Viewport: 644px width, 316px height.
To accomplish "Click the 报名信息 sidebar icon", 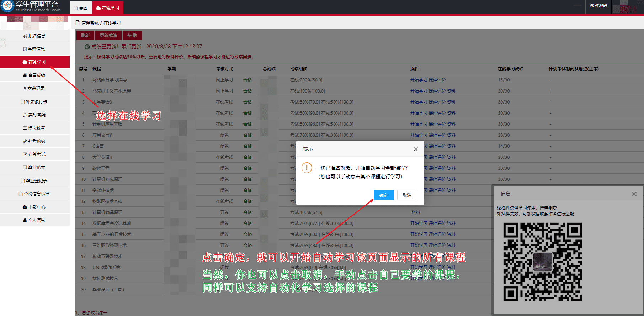I will (x=25, y=36).
